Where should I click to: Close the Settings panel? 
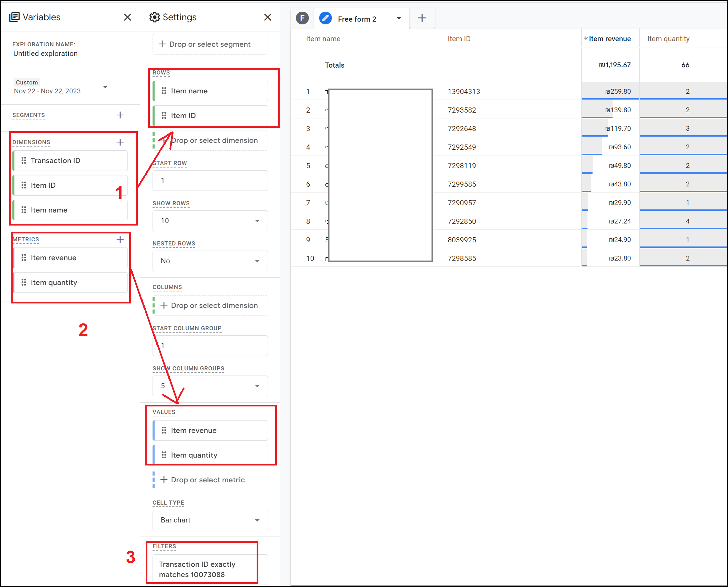[x=268, y=17]
